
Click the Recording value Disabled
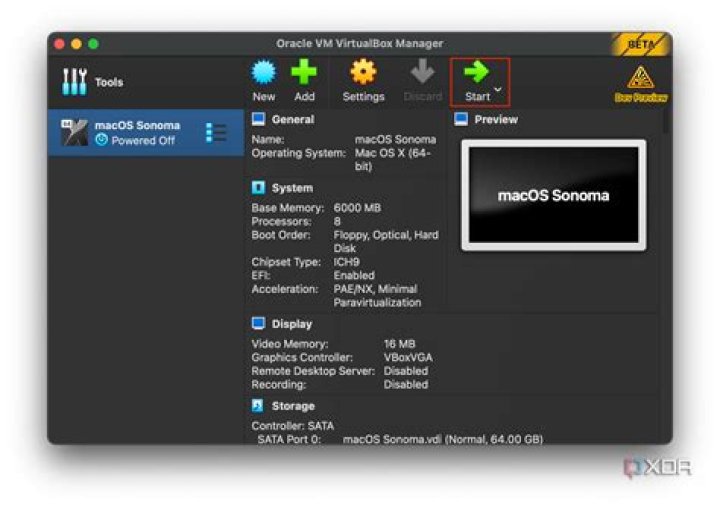pos(405,384)
